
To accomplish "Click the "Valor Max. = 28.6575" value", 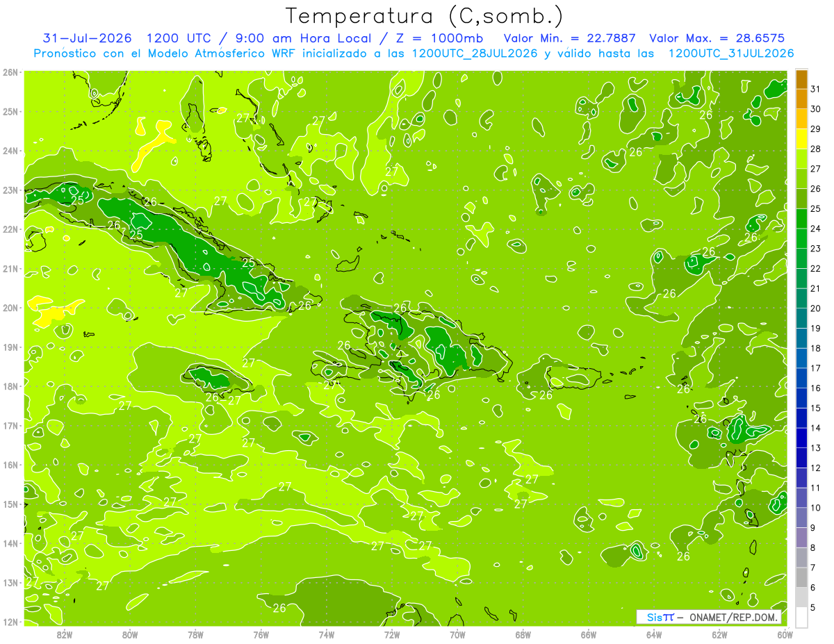I will tap(717, 38).
